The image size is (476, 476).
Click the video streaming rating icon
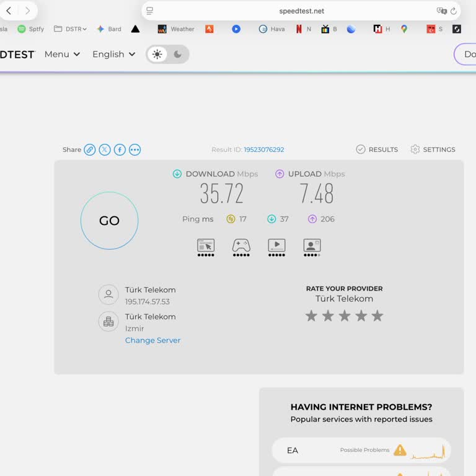coord(276,247)
